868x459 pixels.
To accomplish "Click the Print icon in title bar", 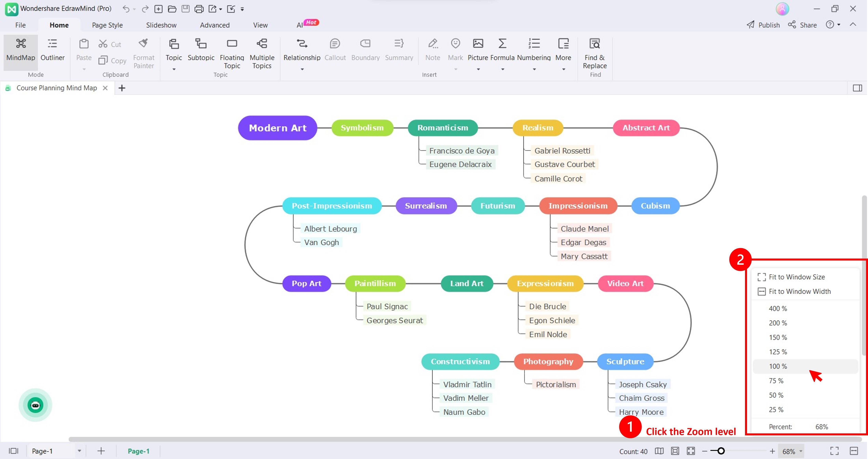I will [x=199, y=9].
